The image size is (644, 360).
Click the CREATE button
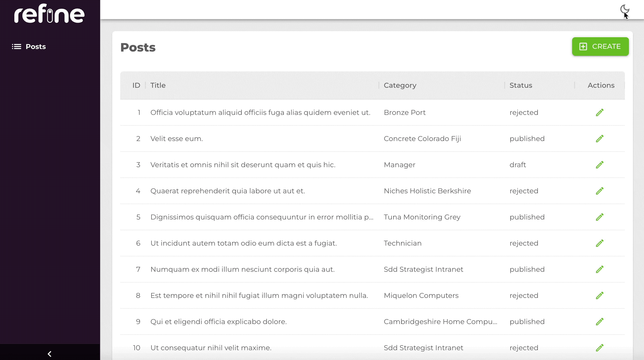600,47
